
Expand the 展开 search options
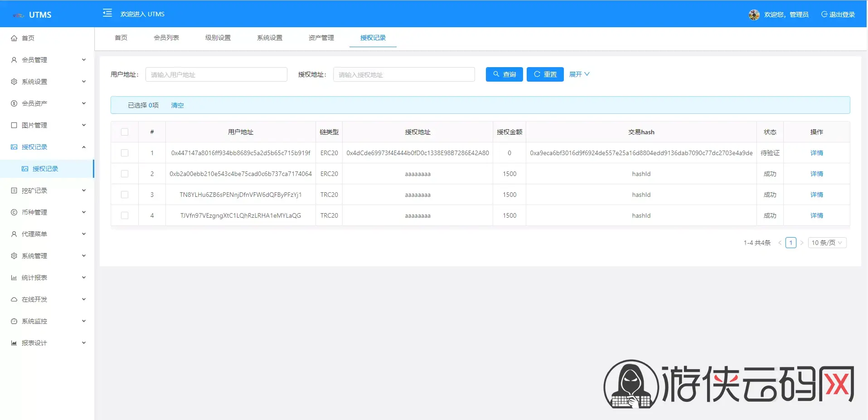(x=579, y=74)
